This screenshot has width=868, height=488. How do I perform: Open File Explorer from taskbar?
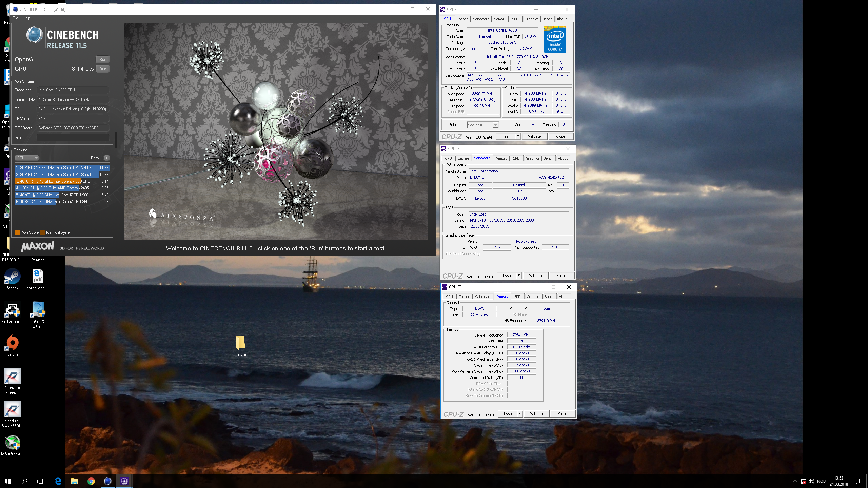point(74,481)
